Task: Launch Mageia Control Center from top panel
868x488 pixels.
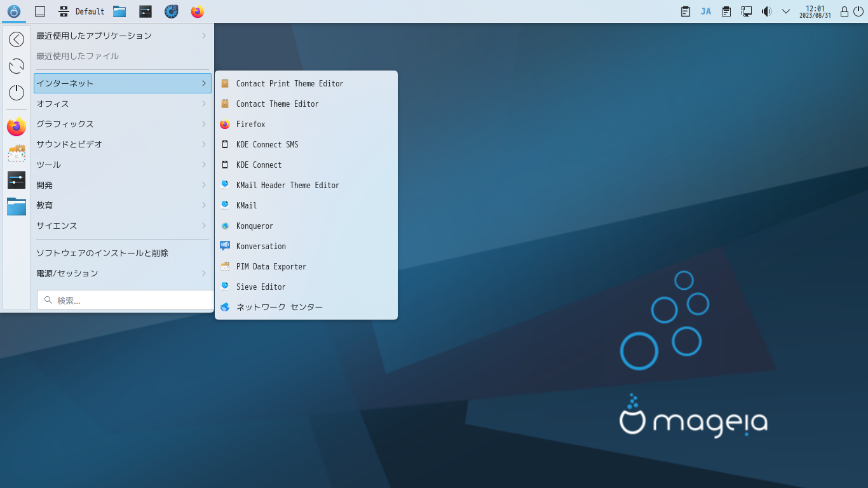Action: coord(172,11)
